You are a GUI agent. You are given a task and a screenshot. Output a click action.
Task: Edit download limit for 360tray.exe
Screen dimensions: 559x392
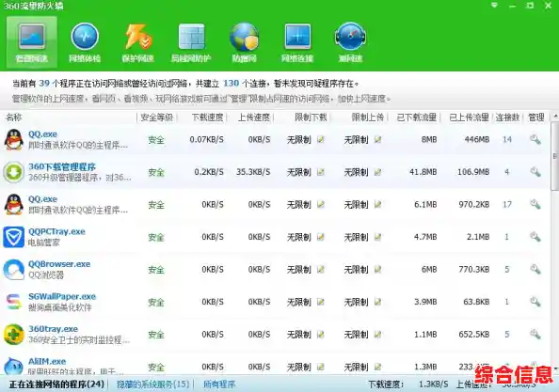pyautogui.click(x=321, y=335)
